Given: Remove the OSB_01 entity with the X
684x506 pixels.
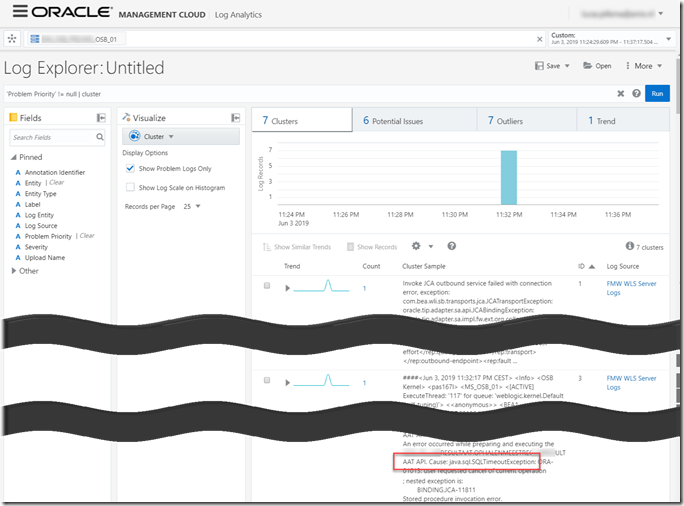Looking at the screenshot, I should pos(540,39).
